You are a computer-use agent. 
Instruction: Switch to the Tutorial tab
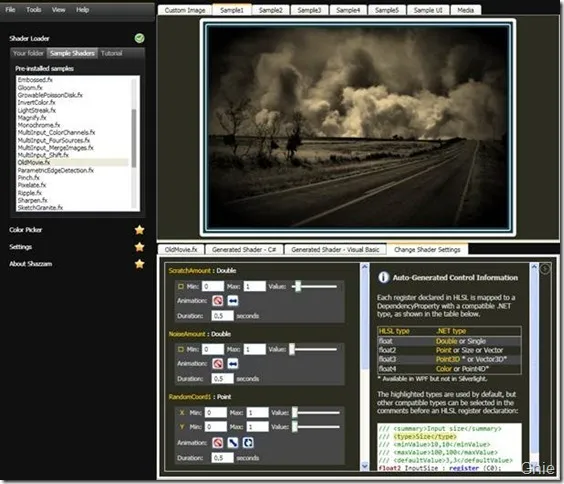click(x=112, y=53)
